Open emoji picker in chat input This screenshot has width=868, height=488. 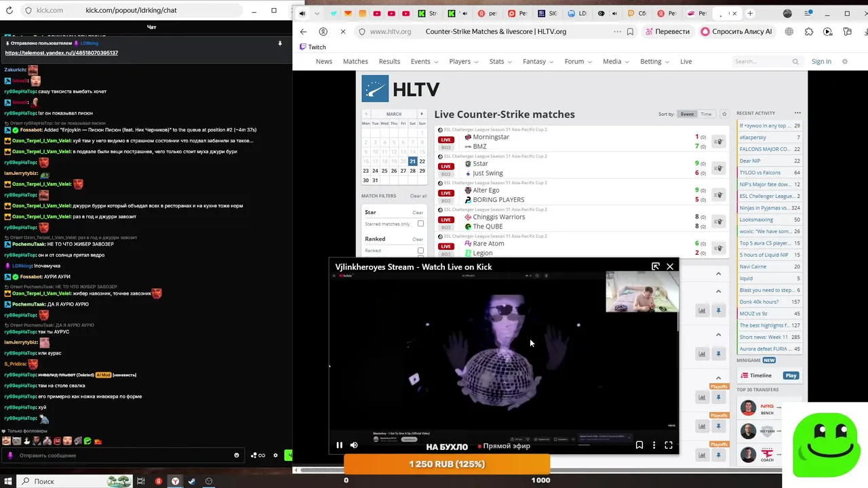tap(237, 455)
